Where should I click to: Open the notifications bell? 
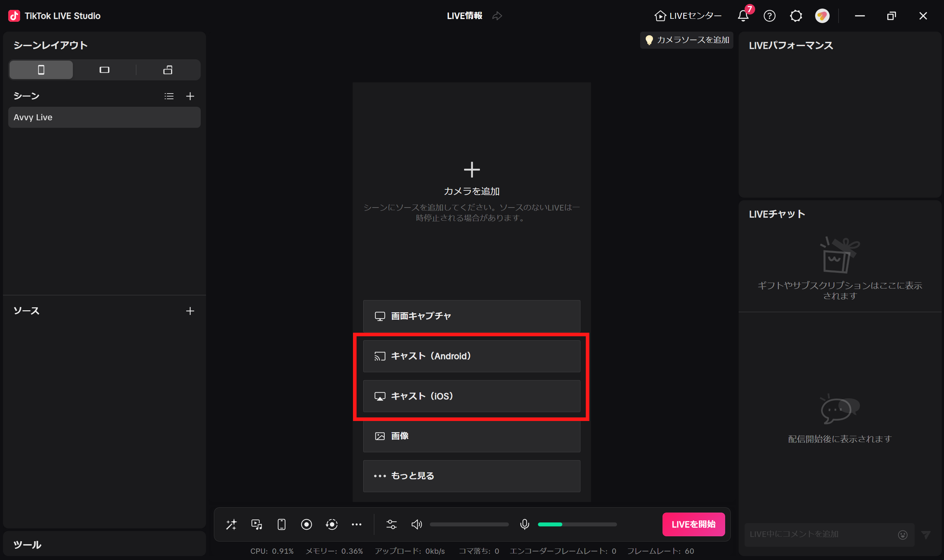(x=743, y=16)
